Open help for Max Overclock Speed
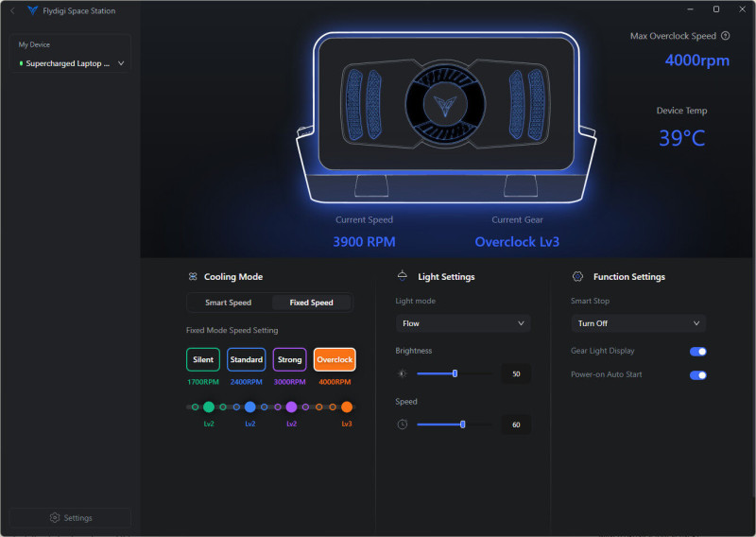 725,36
